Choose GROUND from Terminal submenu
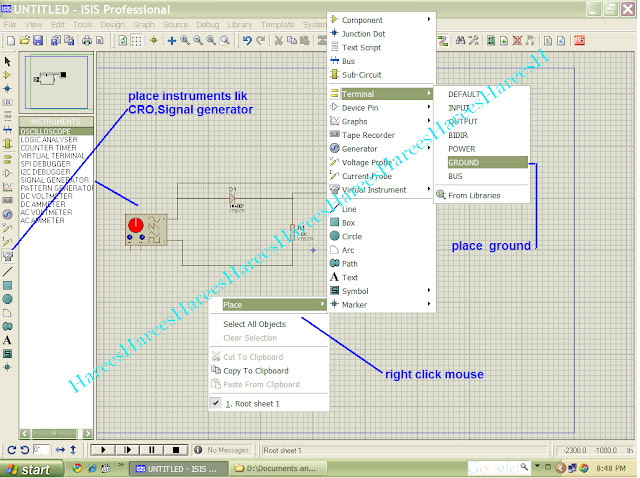640x478 pixels. [x=487, y=162]
